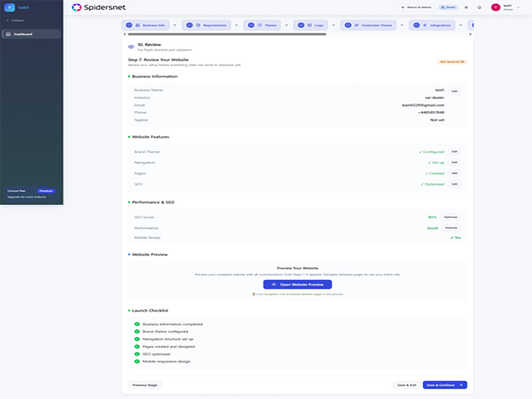532x399 pixels.
Task: Edit the Brand Theme setting
Action: click(455, 152)
